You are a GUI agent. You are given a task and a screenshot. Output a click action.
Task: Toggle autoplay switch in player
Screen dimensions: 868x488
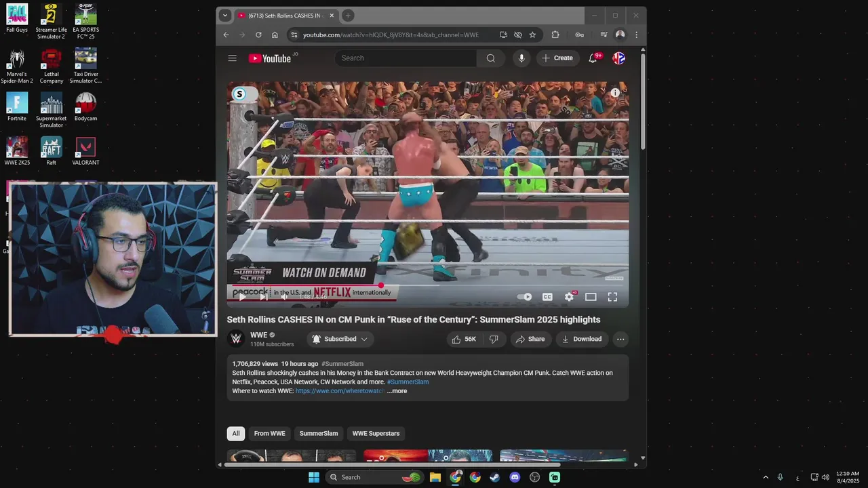click(524, 297)
